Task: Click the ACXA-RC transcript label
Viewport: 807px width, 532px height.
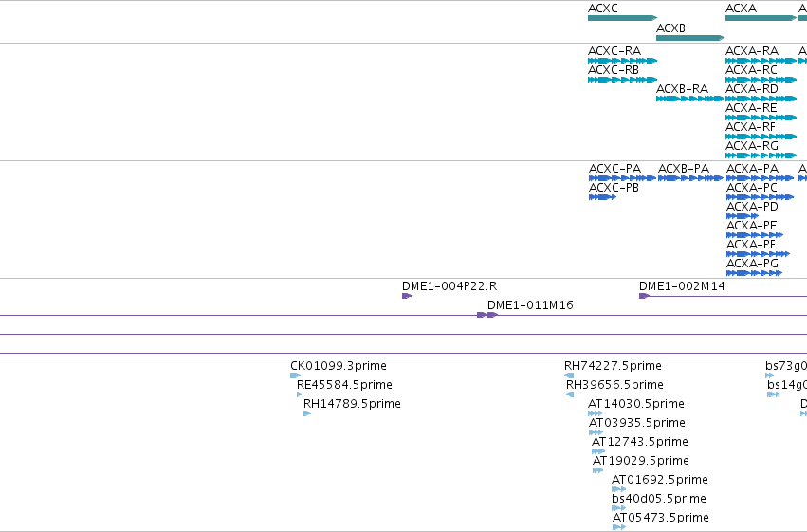Action: [x=751, y=70]
